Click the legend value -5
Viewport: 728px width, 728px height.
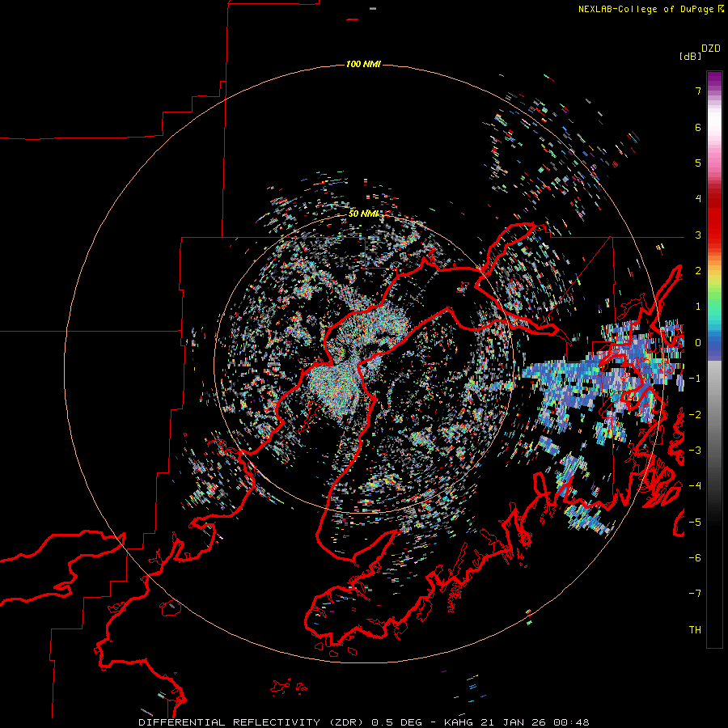[x=695, y=523]
